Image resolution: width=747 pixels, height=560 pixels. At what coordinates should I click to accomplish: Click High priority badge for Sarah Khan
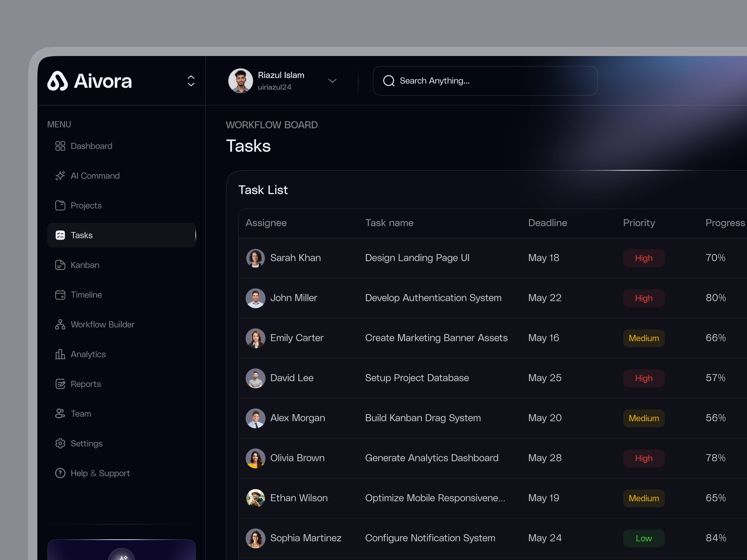point(644,258)
